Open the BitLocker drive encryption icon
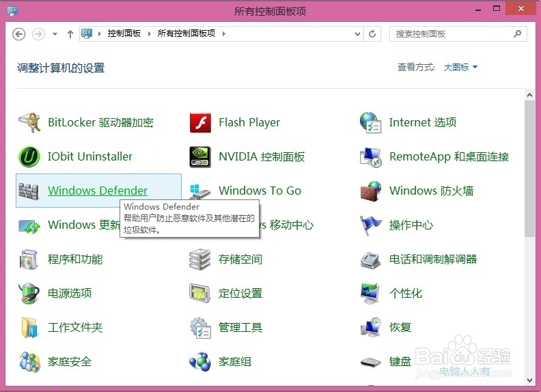 pos(29,122)
